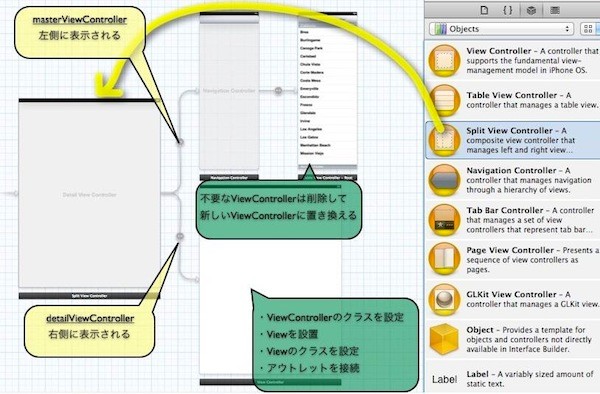The height and width of the screenshot is (394, 600).
Task: Select the Fresno table row
Action: pos(328,105)
